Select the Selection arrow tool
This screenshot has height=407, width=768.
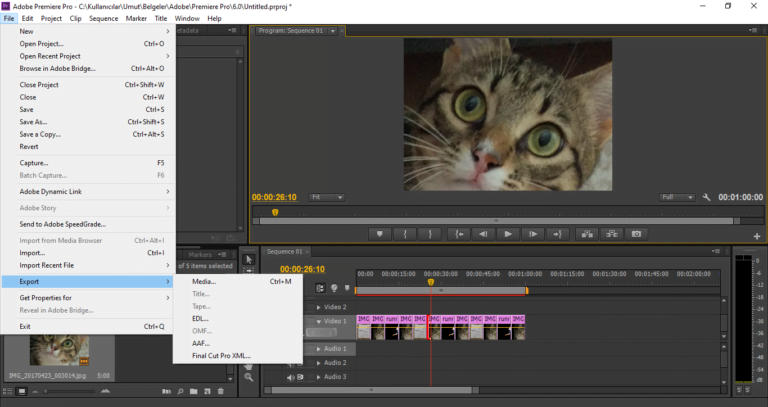[248, 260]
